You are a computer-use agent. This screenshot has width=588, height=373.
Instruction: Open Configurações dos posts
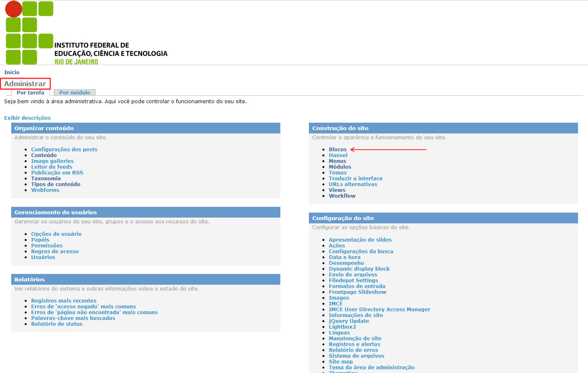tap(64, 150)
